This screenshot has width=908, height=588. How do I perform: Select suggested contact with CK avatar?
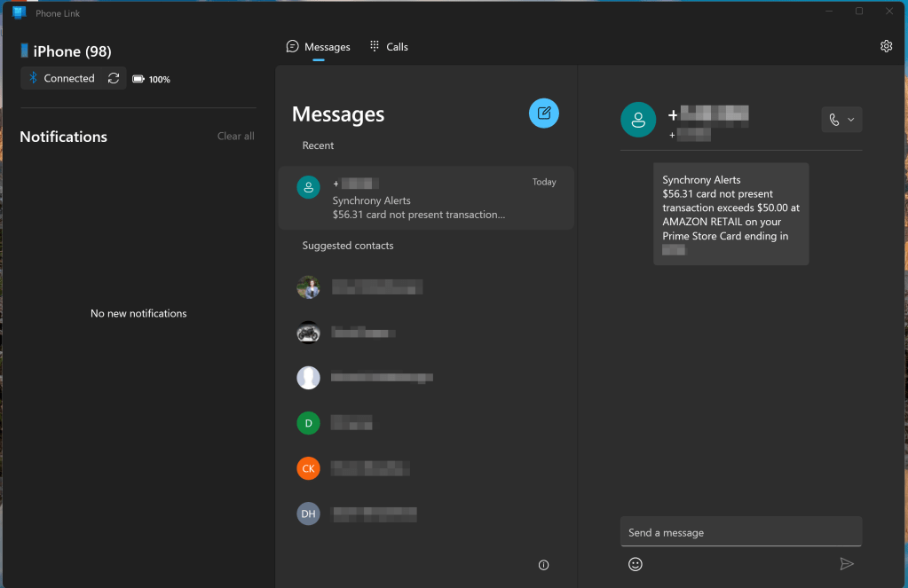(x=308, y=468)
